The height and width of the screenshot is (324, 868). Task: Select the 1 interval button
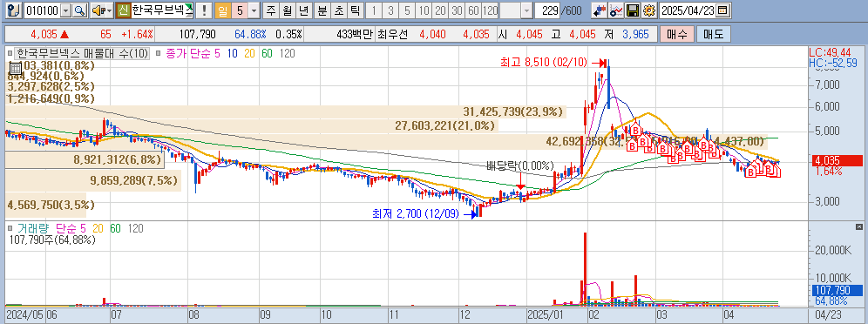point(374,10)
